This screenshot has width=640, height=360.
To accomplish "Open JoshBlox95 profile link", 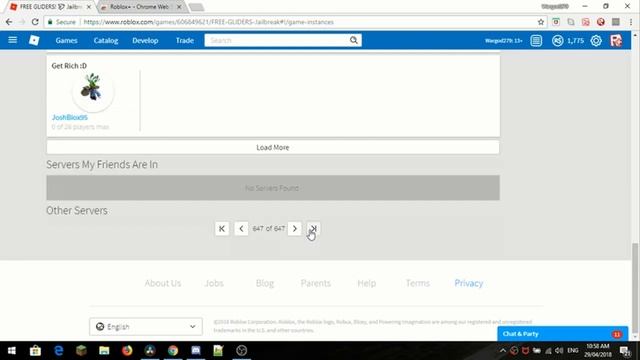I will (x=69, y=117).
